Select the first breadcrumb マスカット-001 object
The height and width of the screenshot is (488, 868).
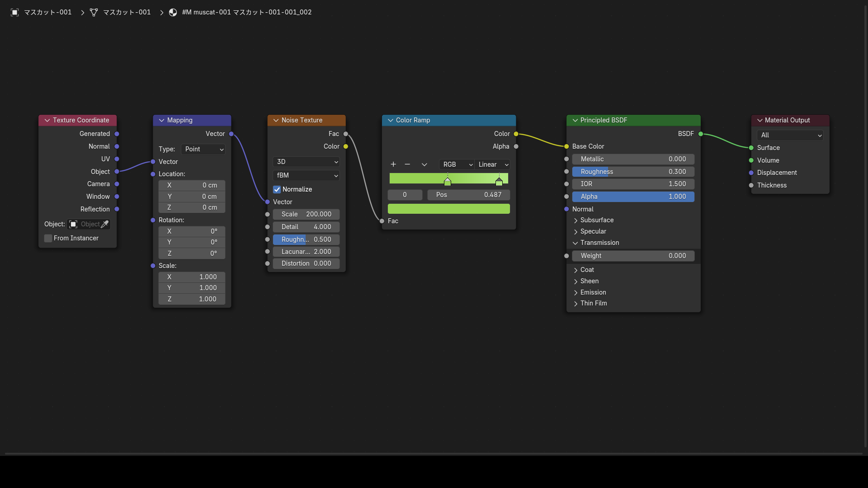(x=48, y=12)
